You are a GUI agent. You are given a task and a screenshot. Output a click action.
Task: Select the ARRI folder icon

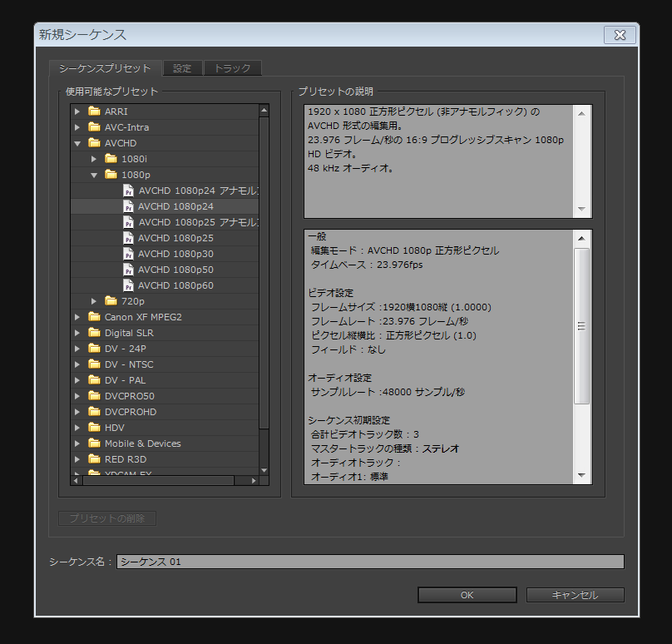click(94, 111)
